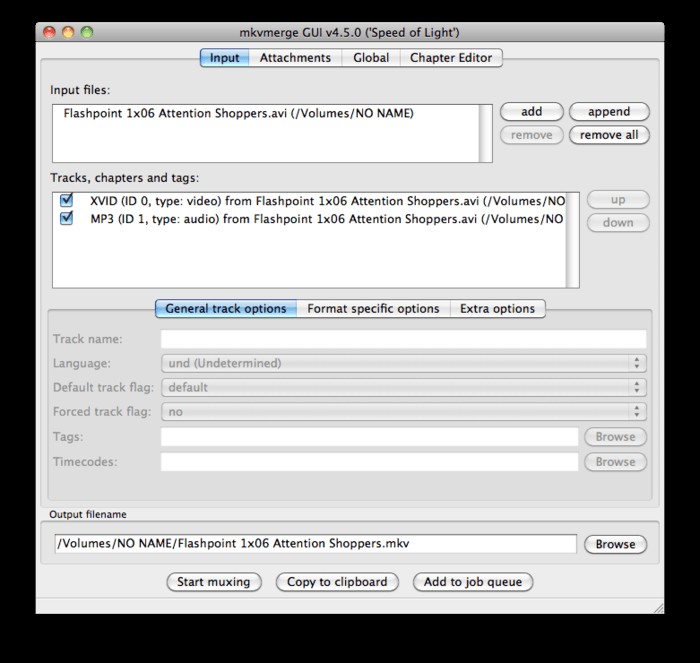Click the remove all button
Screen dimensions: 700x663
click(609, 135)
